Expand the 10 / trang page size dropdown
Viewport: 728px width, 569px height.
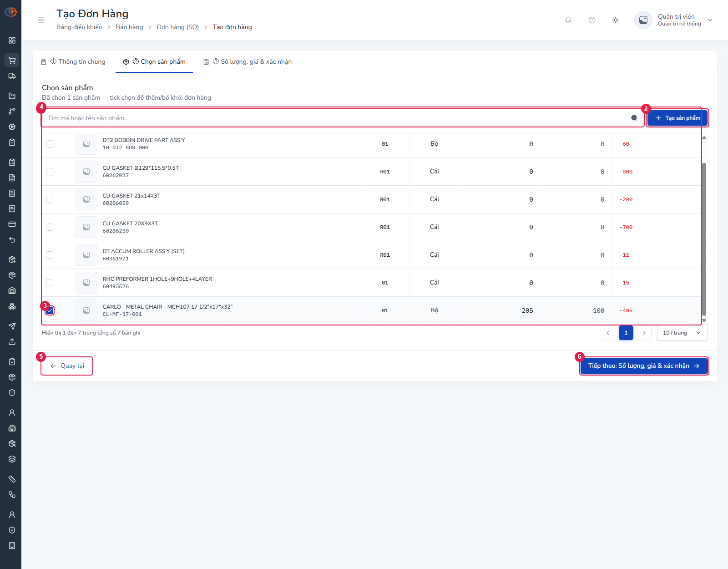pyautogui.click(x=682, y=333)
